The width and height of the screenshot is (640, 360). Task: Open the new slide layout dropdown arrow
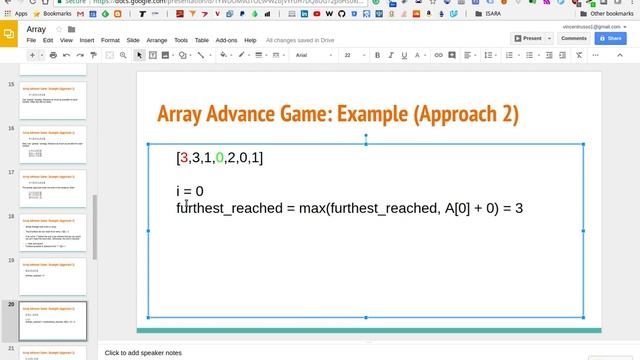41,55
